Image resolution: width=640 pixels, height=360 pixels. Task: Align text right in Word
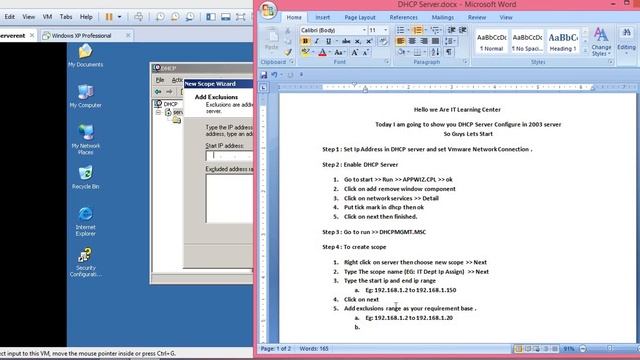424,41
